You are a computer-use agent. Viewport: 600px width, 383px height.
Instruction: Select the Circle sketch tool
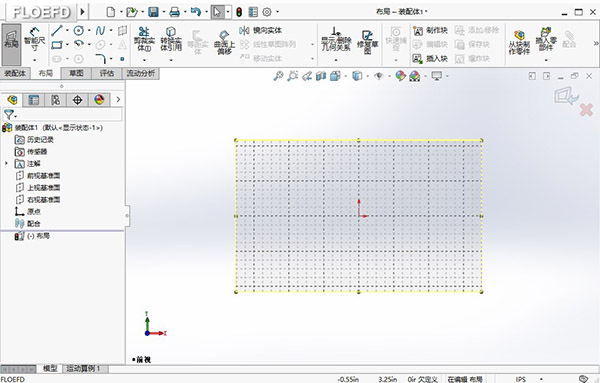pyautogui.click(x=79, y=30)
